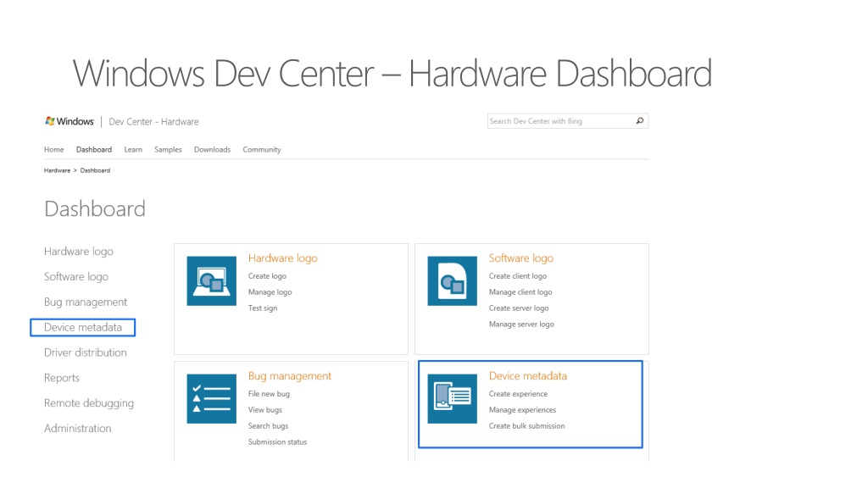Click the Bug management checklist icon
Screen dimensions: 868x488
coord(211,398)
